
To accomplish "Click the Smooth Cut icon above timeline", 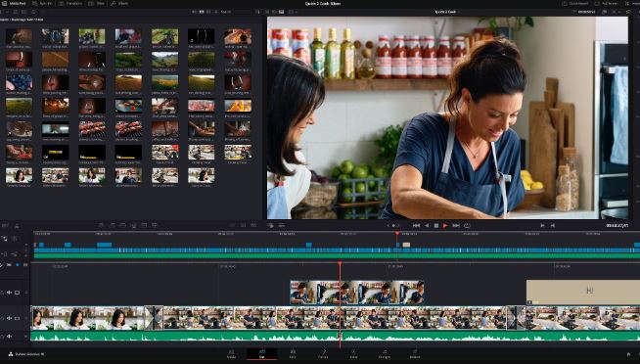I will [253, 225].
